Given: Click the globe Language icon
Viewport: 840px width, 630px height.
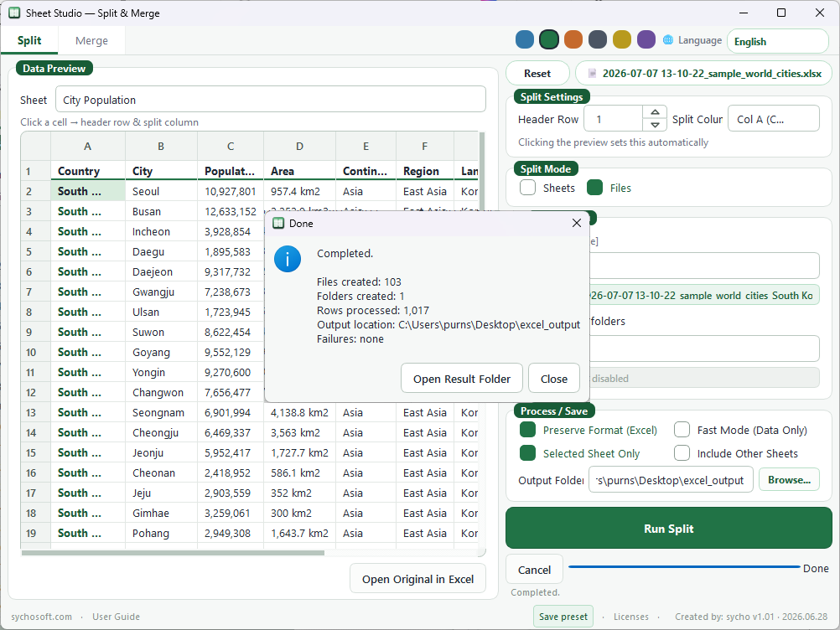Looking at the screenshot, I should point(668,40).
